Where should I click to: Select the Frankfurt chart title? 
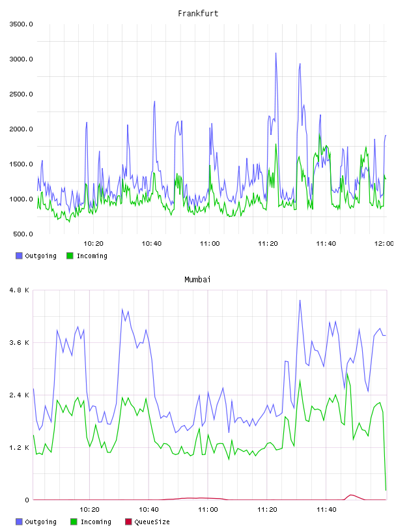pos(198,14)
